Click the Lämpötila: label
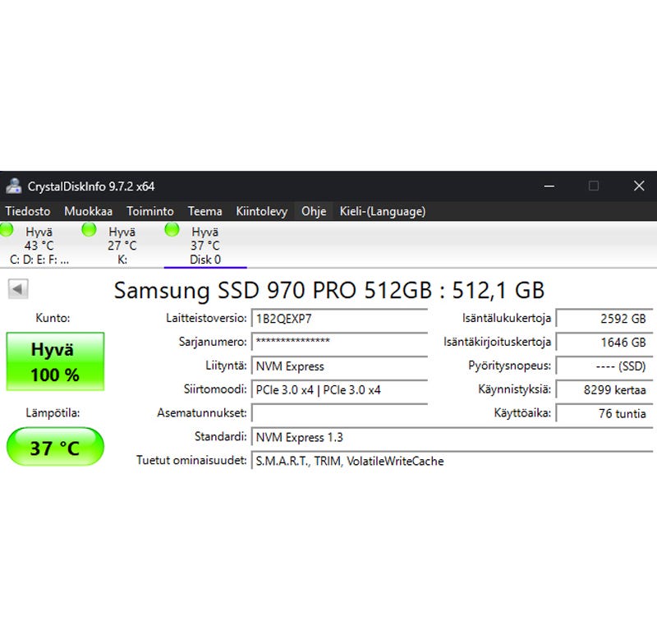Screen dimensions: 657x644 click(53, 412)
